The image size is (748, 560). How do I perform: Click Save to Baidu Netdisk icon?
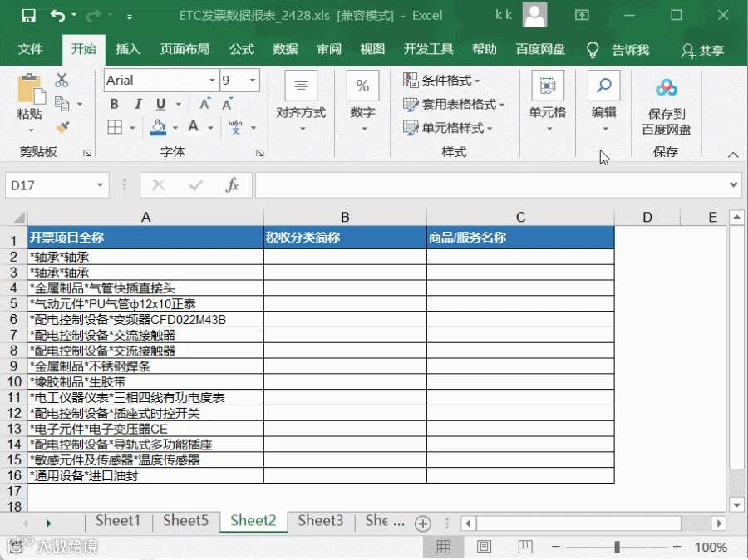point(667,88)
